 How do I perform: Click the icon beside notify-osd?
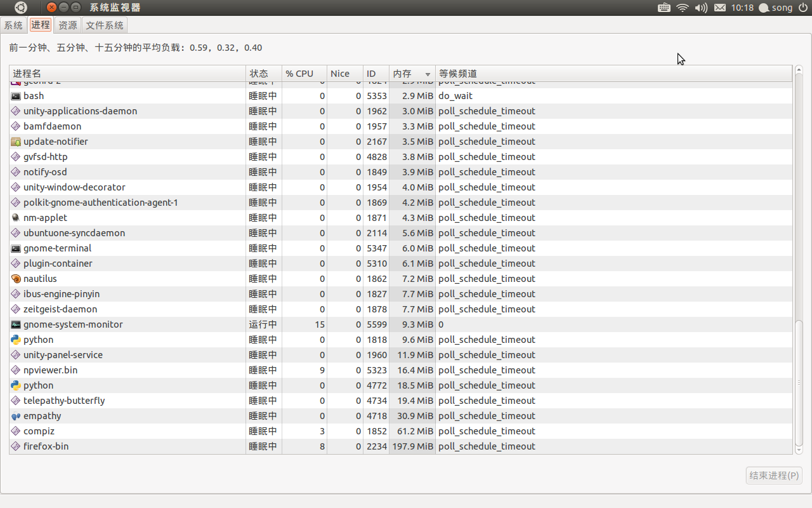16,172
